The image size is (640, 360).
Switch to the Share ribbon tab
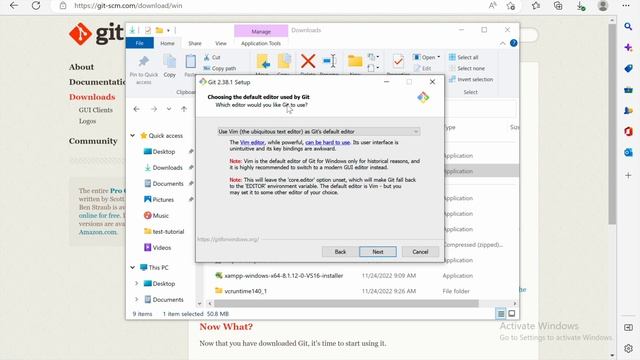(x=195, y=43)
